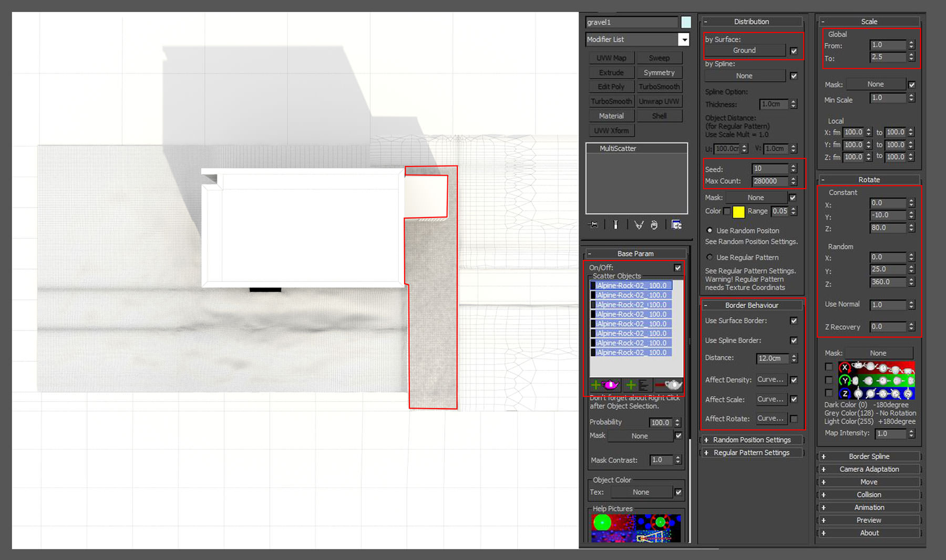Click Configure Modifier Sets icon

coord(676,225)
